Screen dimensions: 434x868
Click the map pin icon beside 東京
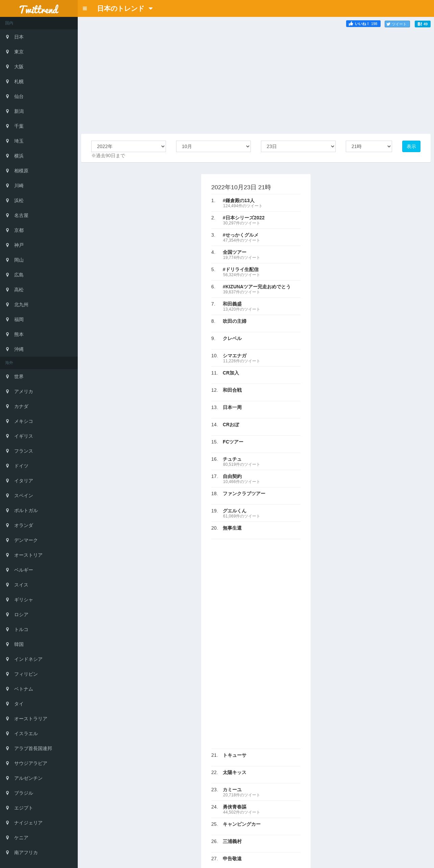(x=7, y=52)
